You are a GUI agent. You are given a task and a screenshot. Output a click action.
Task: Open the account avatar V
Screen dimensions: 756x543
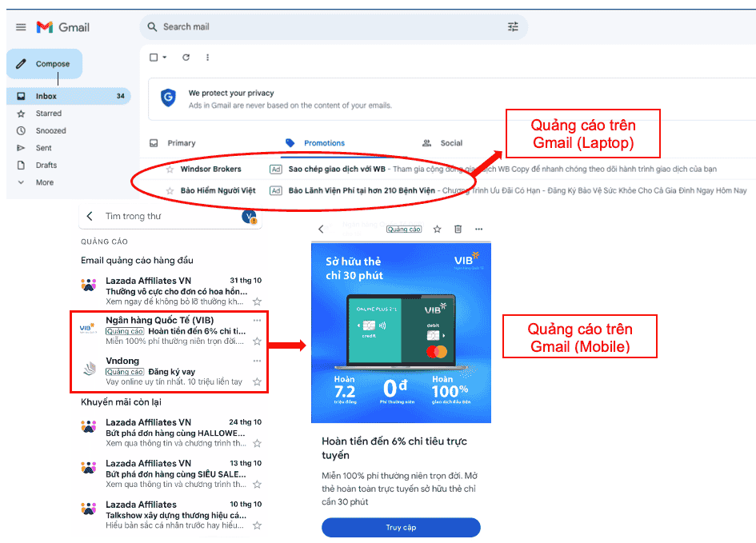(249, 217)
